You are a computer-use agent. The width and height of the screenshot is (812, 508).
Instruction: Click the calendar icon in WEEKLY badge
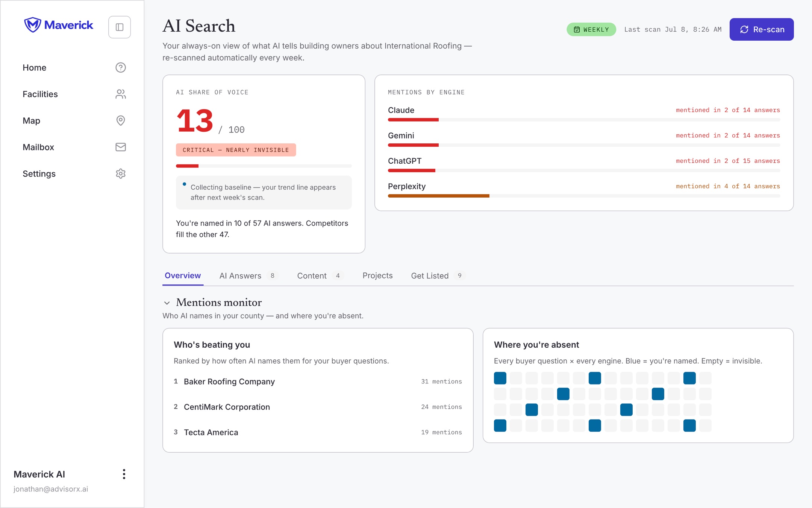577,29
